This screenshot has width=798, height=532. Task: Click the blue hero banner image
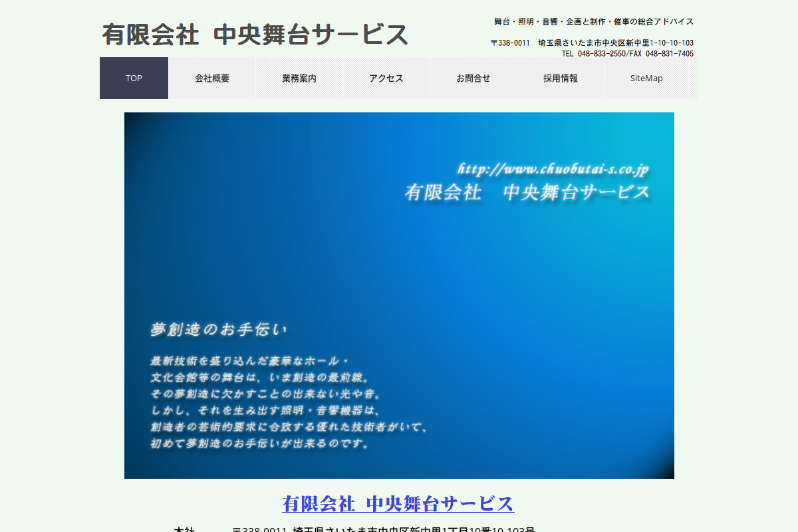point(399,295)
